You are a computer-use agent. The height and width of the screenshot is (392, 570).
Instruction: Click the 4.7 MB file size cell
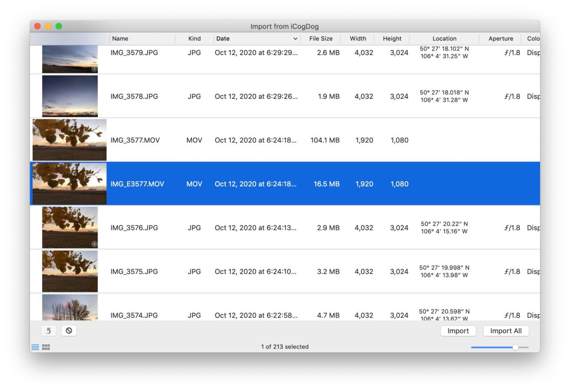(328, 315)
